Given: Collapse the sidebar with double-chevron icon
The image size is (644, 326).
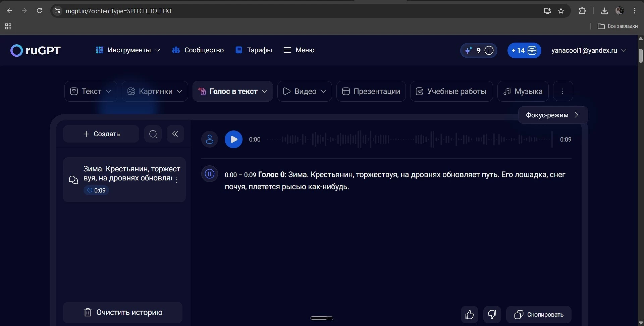Looking at the screenshot, I should [175, 134].
